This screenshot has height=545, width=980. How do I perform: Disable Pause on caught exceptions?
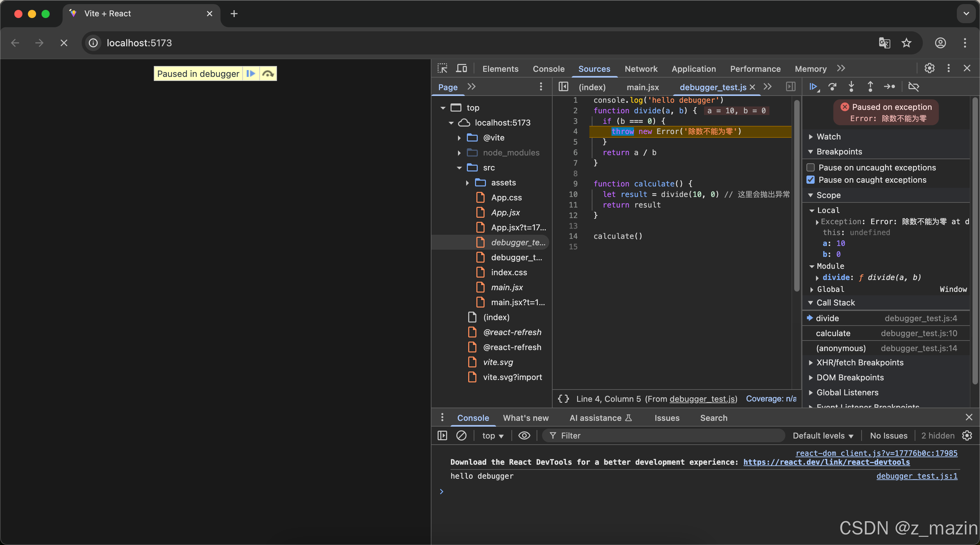point(811,180)
